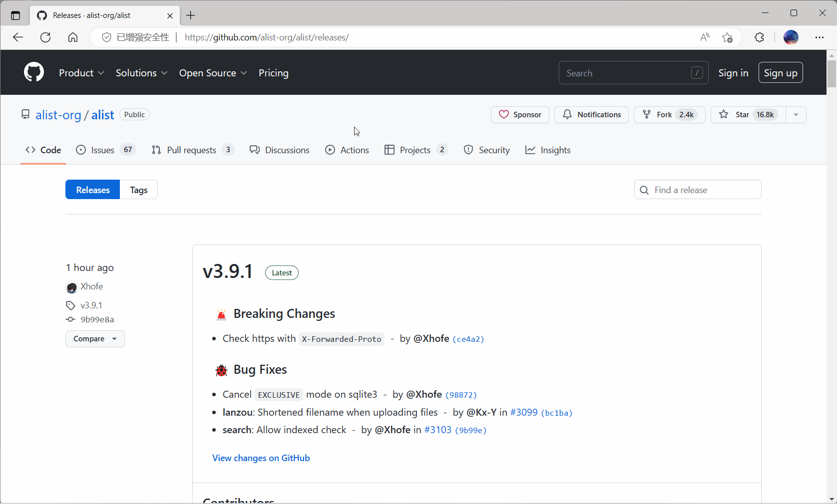Open the Actions tab
The height and width of the screenshot is (504, 837).
pyautogui.click(x=347, y=150)
